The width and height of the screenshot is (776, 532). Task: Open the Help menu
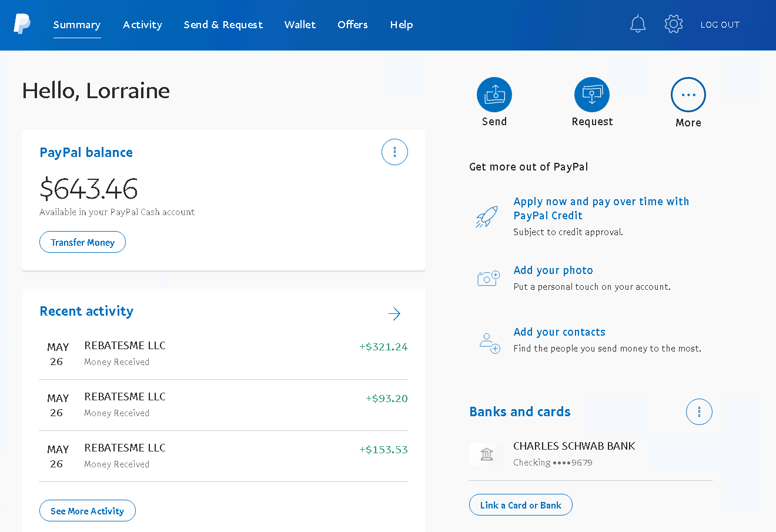coord(402,25)
